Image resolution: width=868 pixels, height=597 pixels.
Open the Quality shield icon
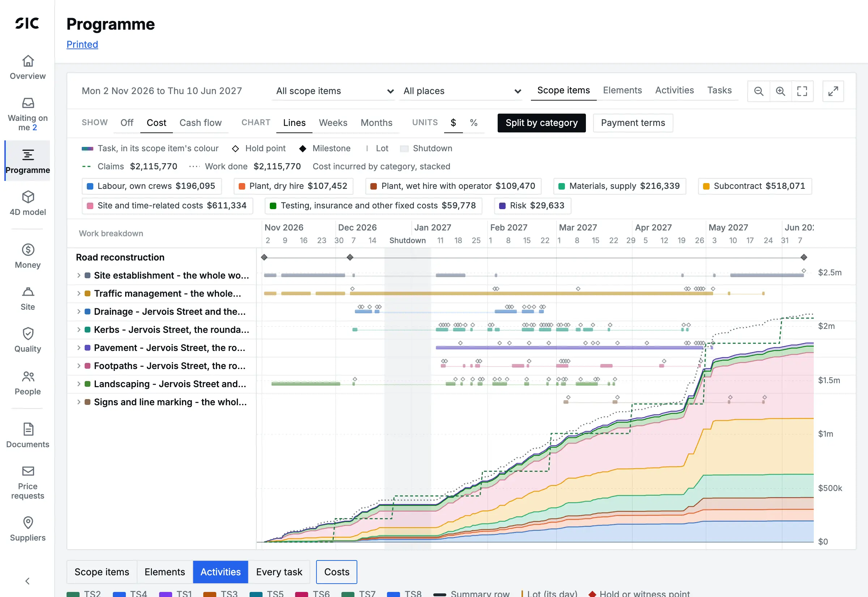28,334
